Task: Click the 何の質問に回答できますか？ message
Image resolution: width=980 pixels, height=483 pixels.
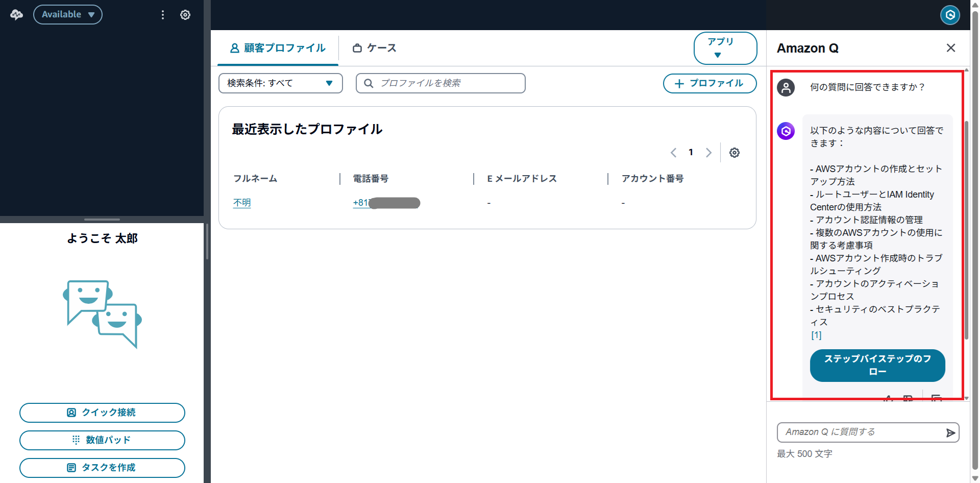Action: coord(868,87)
